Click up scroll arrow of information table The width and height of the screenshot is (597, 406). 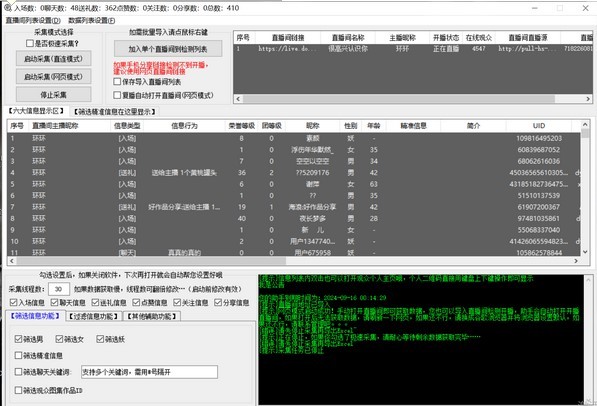point(585,125)
